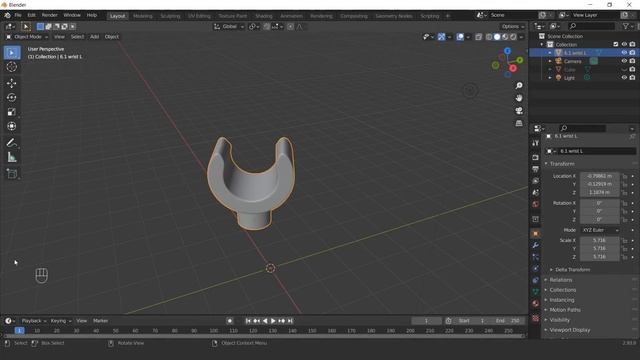Toggle X-ray mode in viewport header
This screenshot has width=640, height=360.
pyautogui.click(x=478, y=37)
